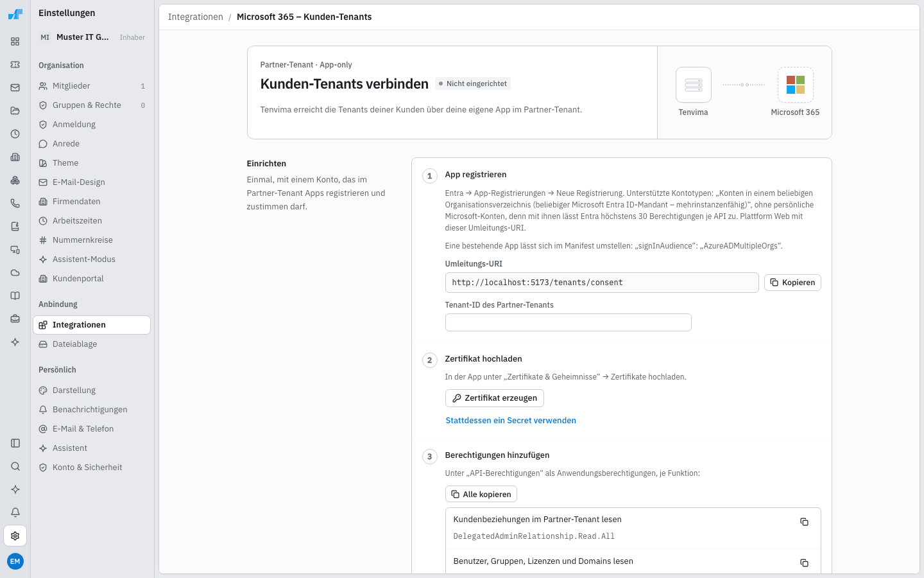Viewport: 924px width, 578px height.
Task: Focus the 'Tenant-ID des Partner-Tenants' input field
Action: point(569,322)
